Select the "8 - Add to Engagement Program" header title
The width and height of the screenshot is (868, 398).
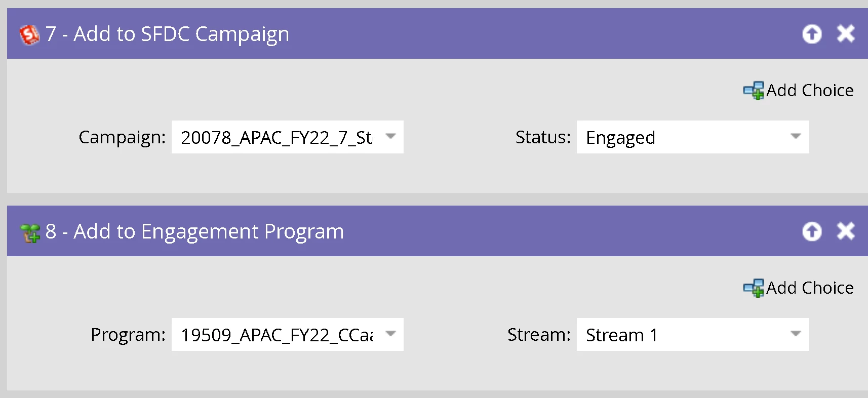(194, 231)
